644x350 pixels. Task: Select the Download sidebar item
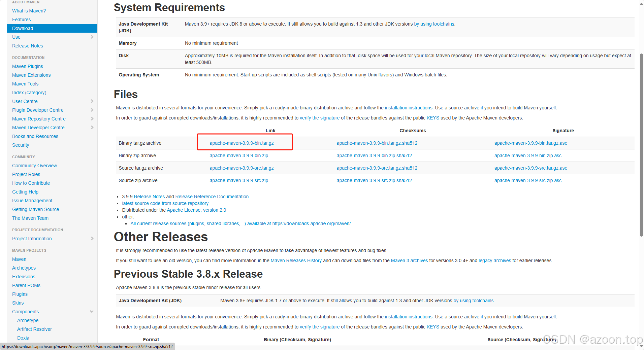click(52, 28)
